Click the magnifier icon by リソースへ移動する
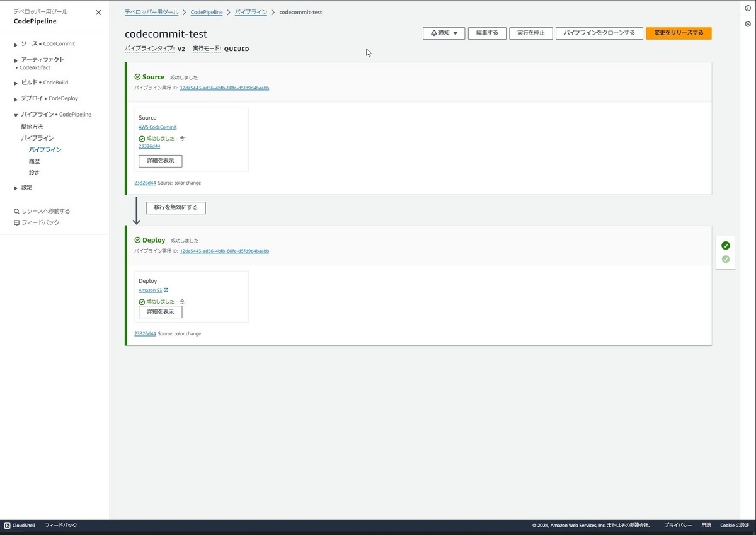This screenshot has height=535, width=756. [x=16, y=210]
